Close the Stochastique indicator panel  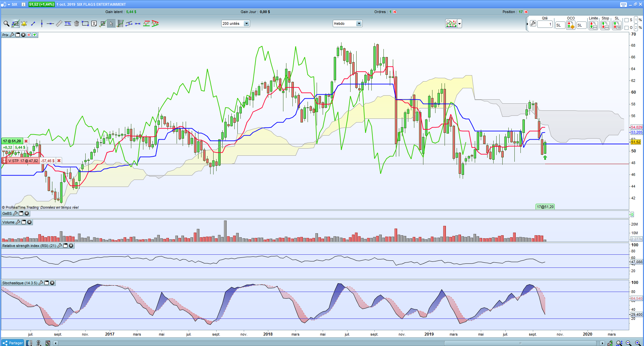pyautogui.click(x=52, y=283)
